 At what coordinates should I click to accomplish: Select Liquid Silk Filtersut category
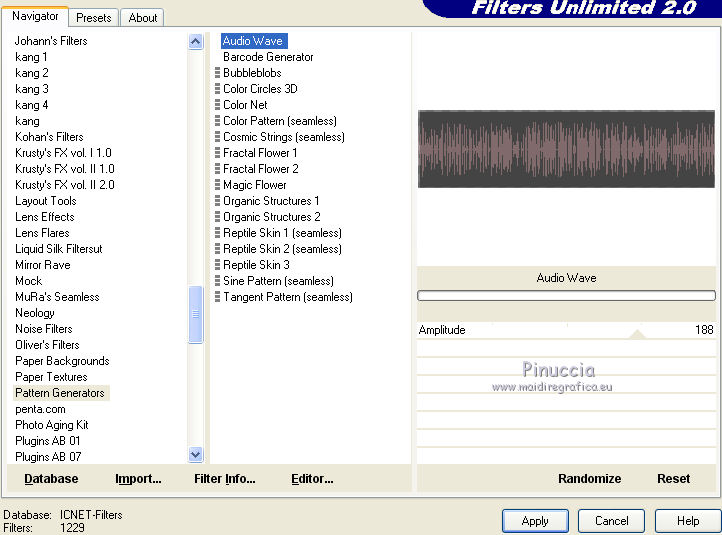coord(58,249)
